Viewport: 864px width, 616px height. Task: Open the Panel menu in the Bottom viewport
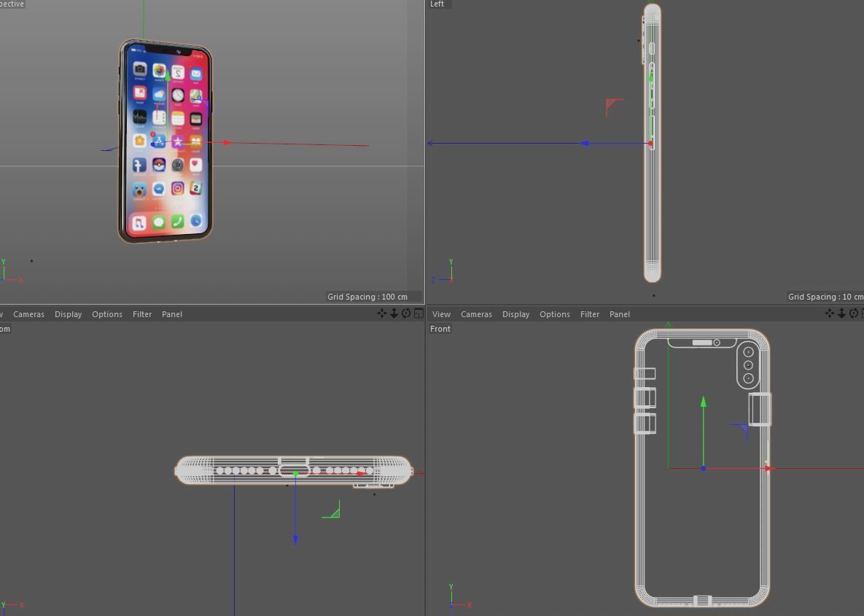pyautogui.click(x=172, y=314)
